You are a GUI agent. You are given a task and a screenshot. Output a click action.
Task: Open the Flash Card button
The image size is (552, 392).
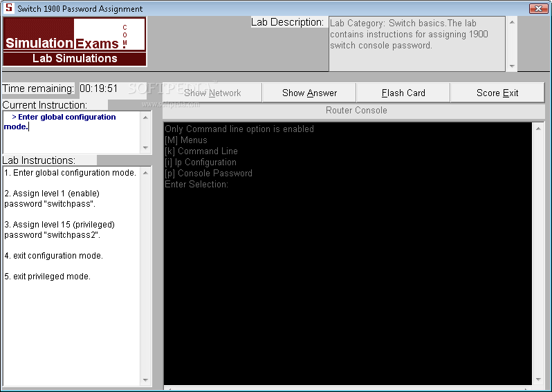click(403, 93)
